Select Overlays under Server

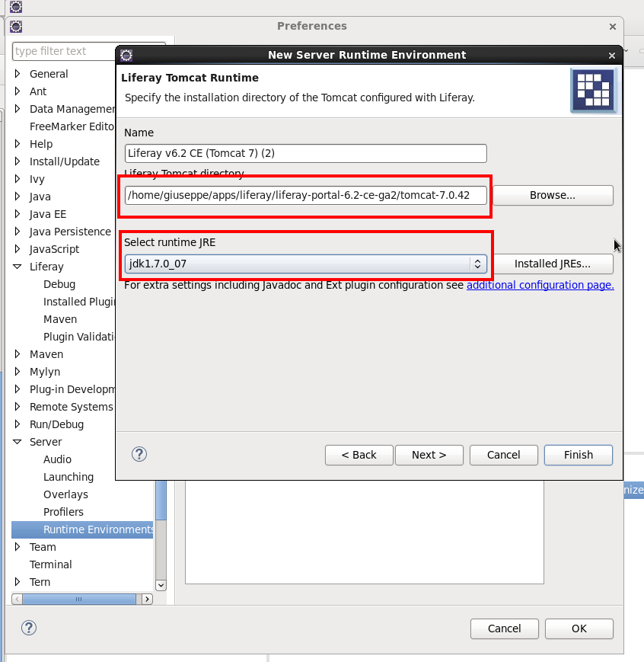(x=65, y=494)
